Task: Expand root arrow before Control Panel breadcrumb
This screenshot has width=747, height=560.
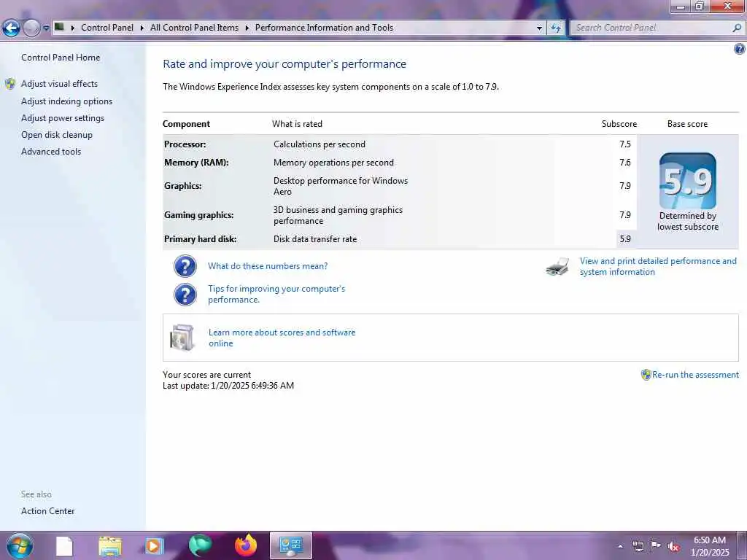Action: (73, 28)
